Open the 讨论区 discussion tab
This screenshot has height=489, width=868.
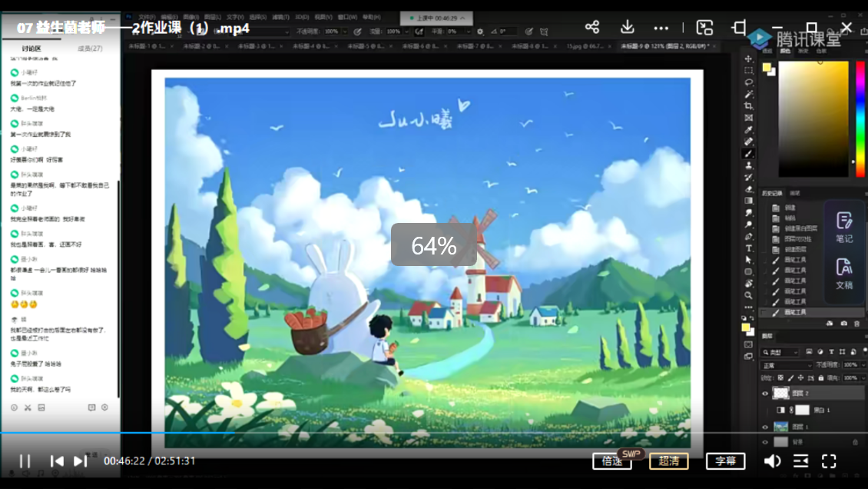31,48
